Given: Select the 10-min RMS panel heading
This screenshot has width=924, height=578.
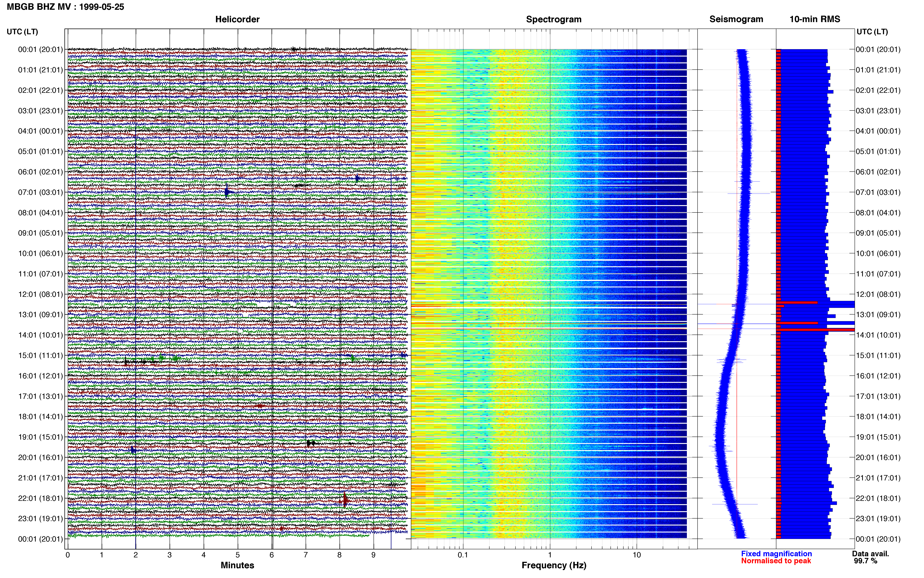Looking at the screenshot, I should pos(815,19).
